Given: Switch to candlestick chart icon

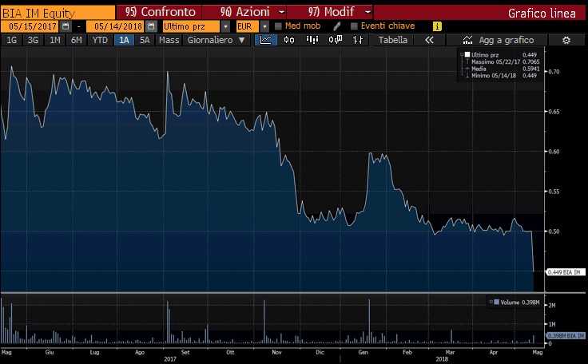Looking at the screenshot, I should pos(289,40).
